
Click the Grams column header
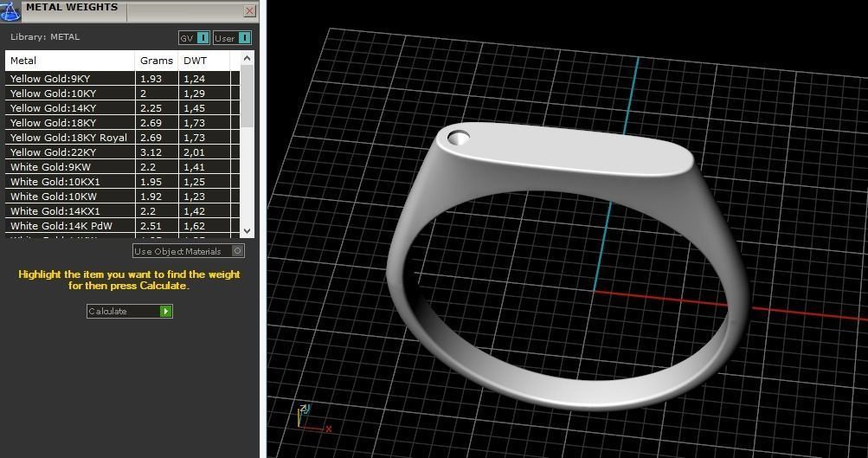[157, 61]
